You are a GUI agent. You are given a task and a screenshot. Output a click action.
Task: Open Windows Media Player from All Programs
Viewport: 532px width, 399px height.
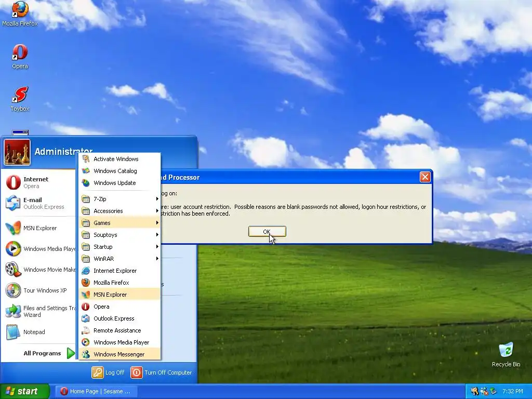pos(119,342)
